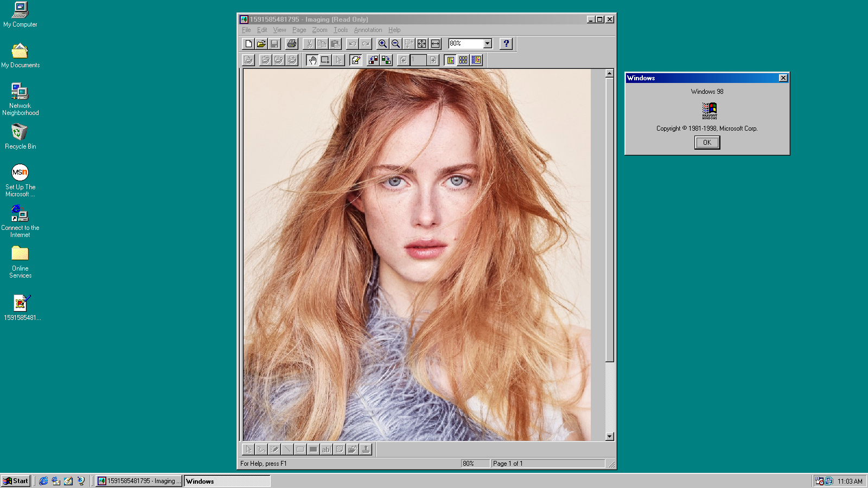Toggle the Annotation toolbox button
868x488 pixels.
tap(356, 60)
